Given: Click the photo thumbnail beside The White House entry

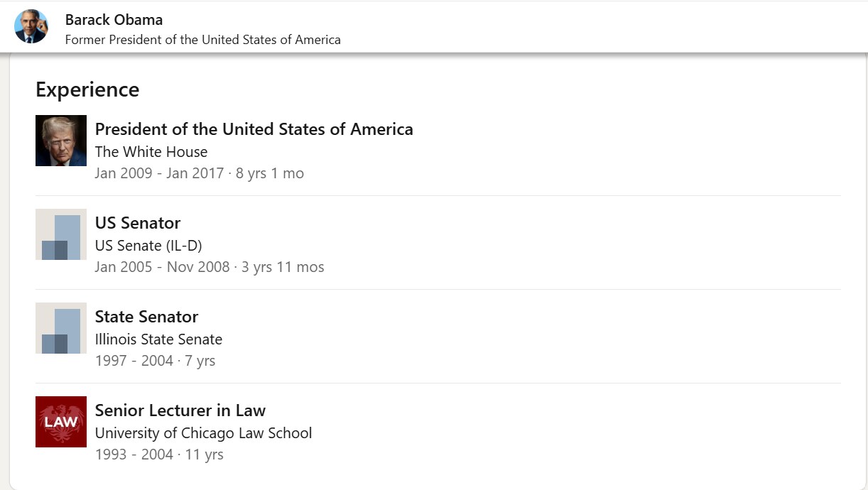Looking at the screenshot, I should point(61,141).
